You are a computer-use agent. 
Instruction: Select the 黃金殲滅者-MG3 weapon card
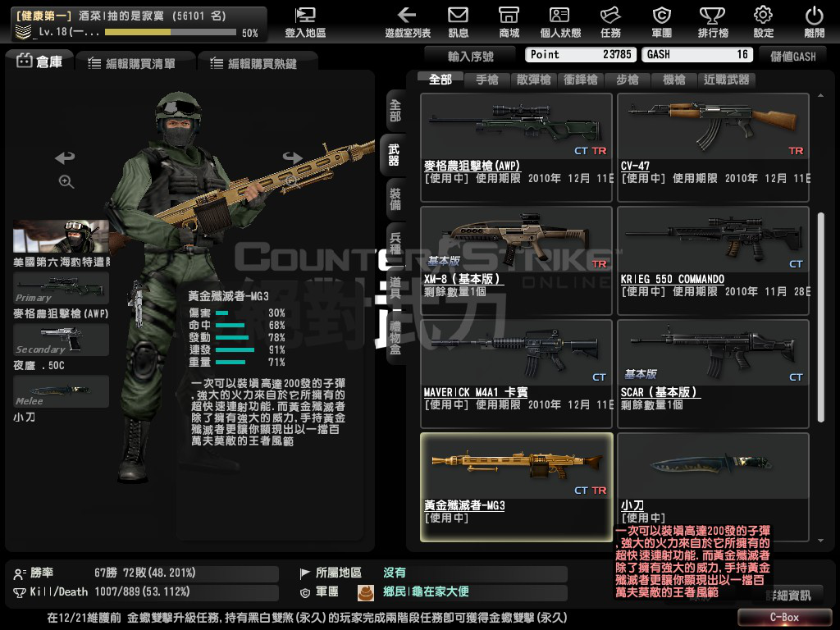pyautogui.click(x=517, y=487)
